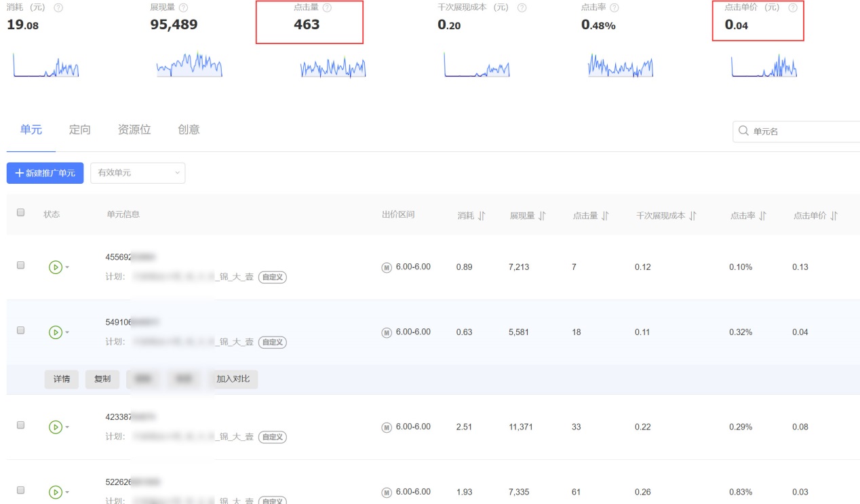Image resolution: width=860 pixels, height=504 pixels.
Task: Click the 6.00-6.00 bid range for unit 423387
Action: click(413, 427)
